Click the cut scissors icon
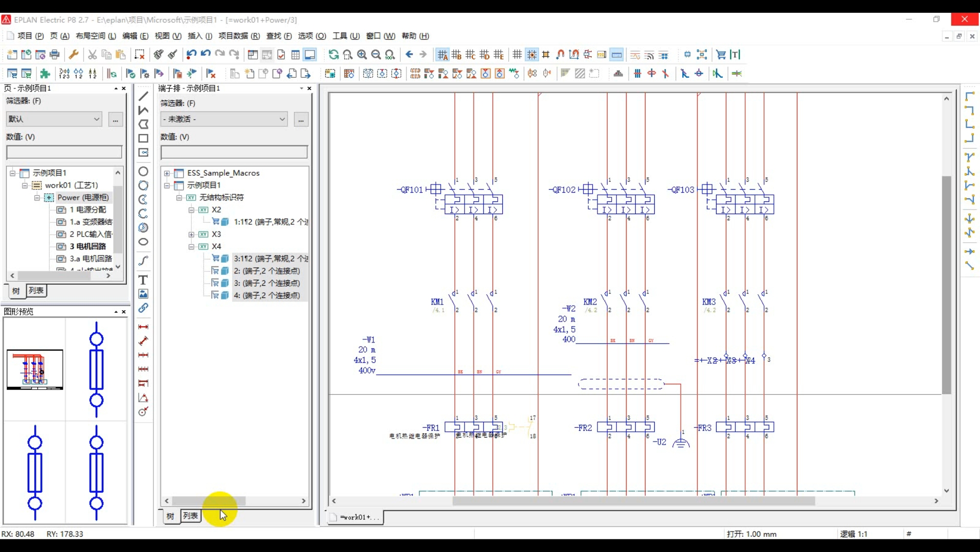The height and width of the screenshot is (552, 980). [x=93, y=55]
